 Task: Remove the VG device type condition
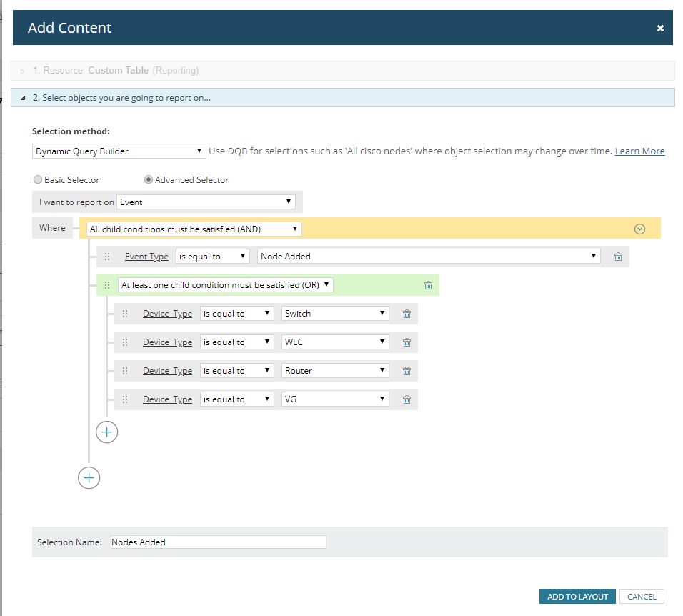tap(407, 399)
